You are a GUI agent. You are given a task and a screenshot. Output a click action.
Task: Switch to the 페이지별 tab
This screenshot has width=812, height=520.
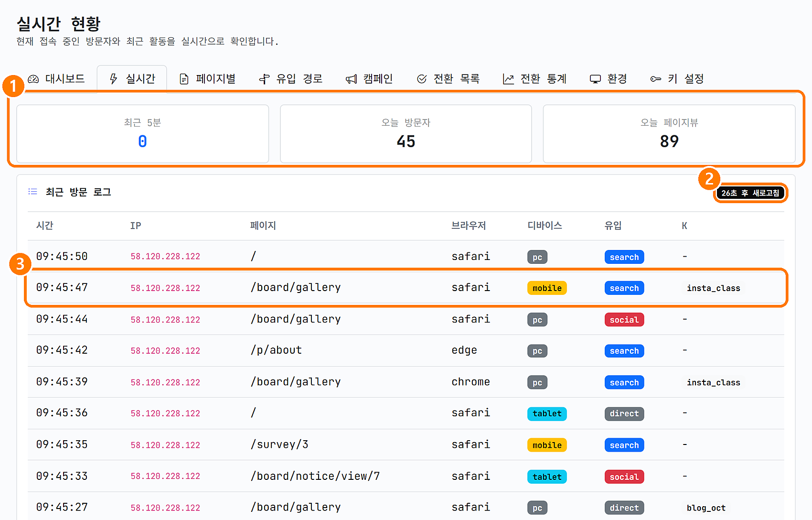[x=207, y=79]
